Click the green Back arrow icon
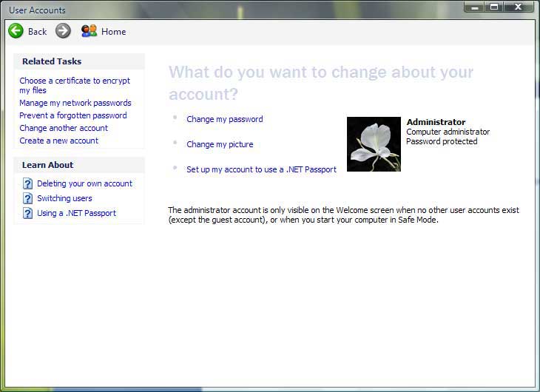The image size is (540, 392). click(x=16, y=31)
